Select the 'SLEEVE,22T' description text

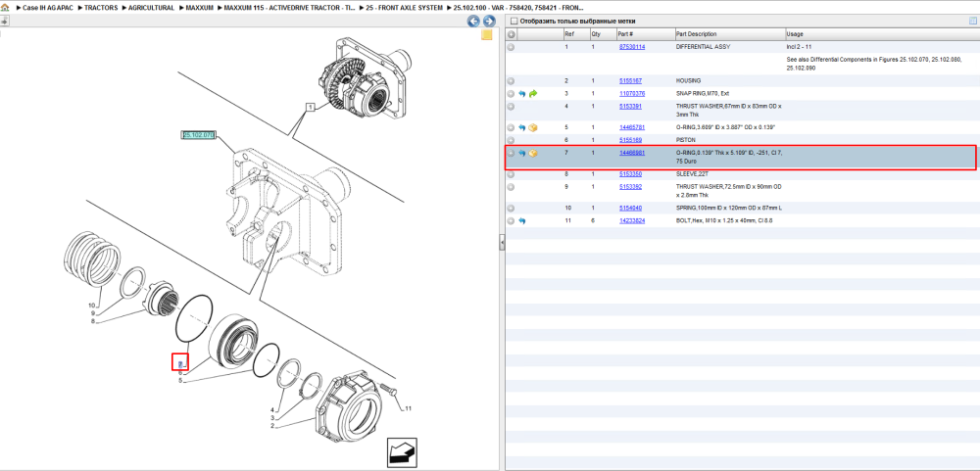tap(693, 174)
